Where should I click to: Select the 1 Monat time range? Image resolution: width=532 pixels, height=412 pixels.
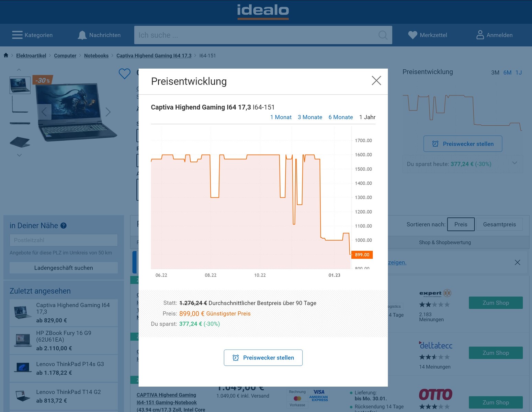[281, 117]
